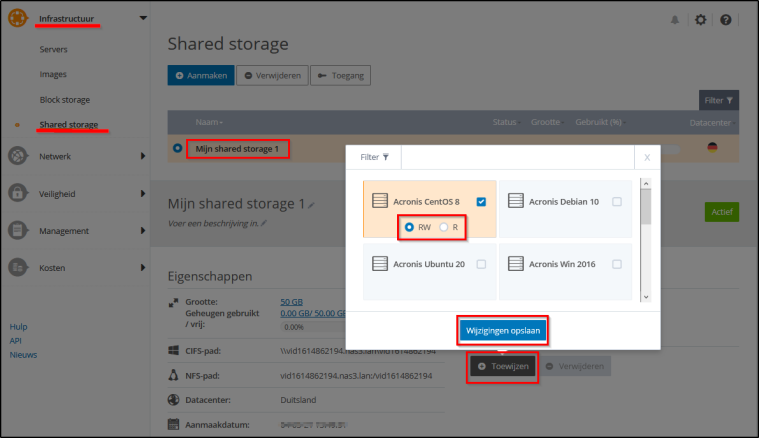Open the Infrastructuur menu label
Screen dimensions: 759x438
click(66, 19)
